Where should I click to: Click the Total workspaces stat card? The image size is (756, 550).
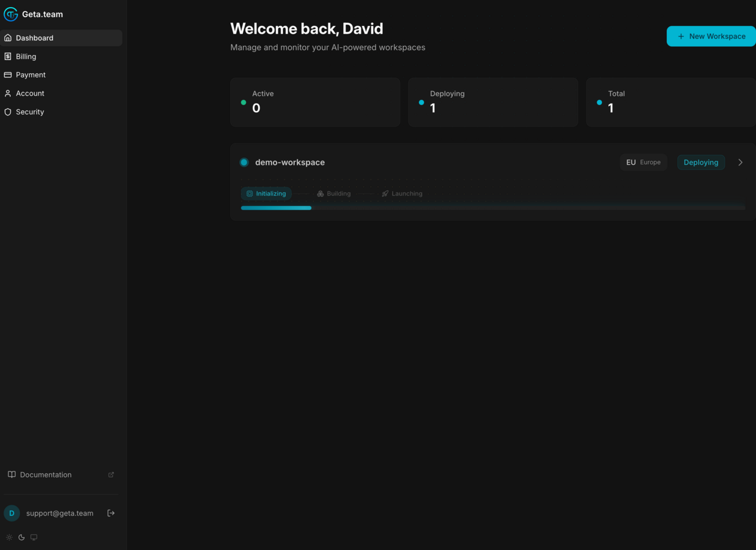(x=671, y=102)
